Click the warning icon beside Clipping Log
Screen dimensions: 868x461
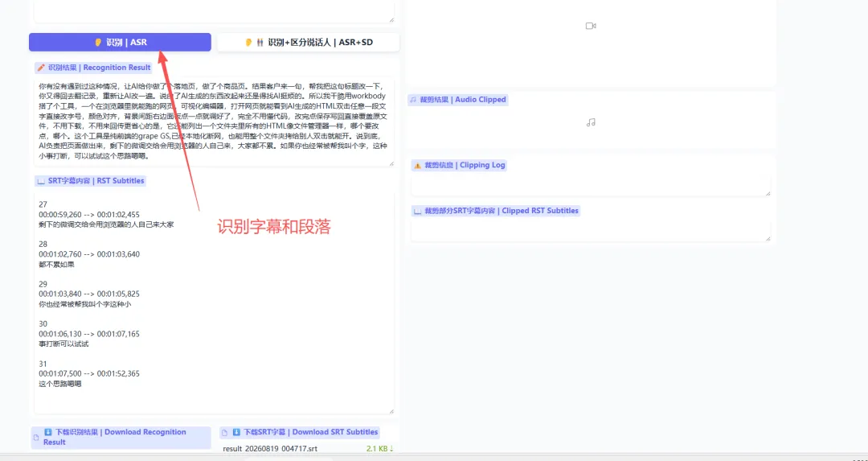[417, 165]
